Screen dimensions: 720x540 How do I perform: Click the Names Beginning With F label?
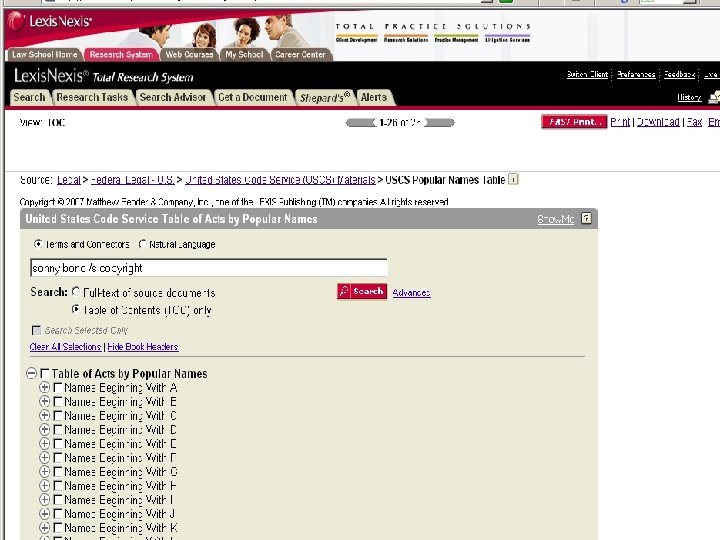point(120,458)
